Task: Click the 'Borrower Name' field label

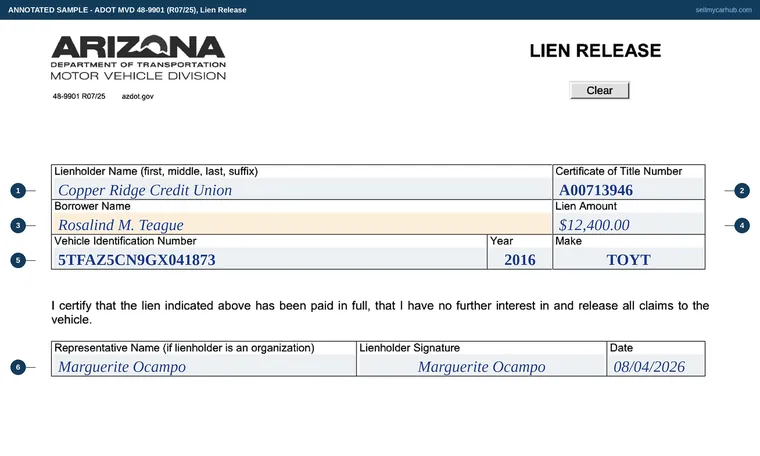Action: click(x=92, y=206)
